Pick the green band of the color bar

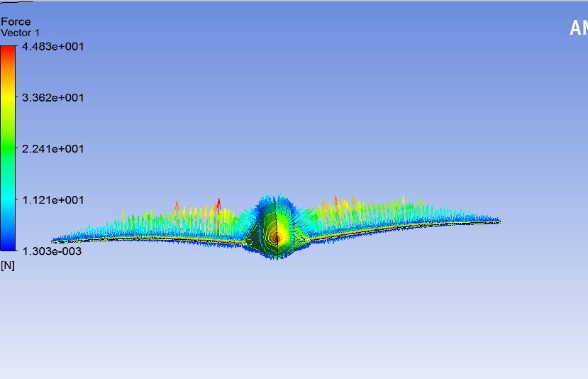pos(8,149)
